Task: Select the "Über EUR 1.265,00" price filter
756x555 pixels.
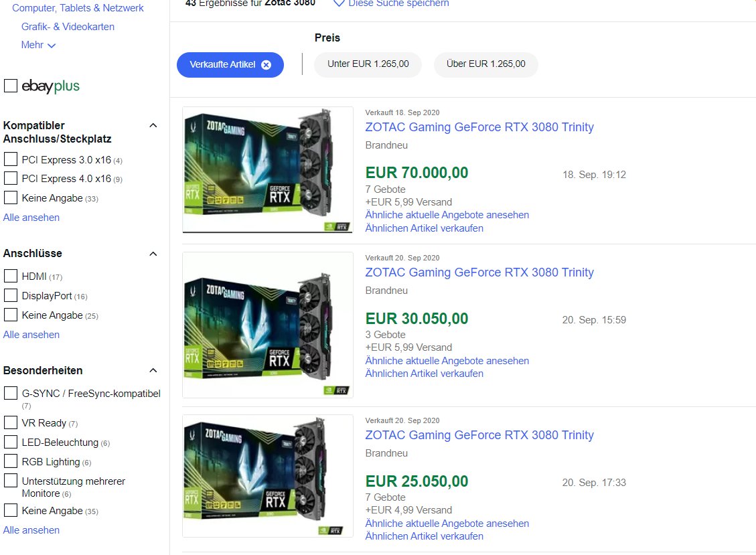Action: [x=485, y=65]
